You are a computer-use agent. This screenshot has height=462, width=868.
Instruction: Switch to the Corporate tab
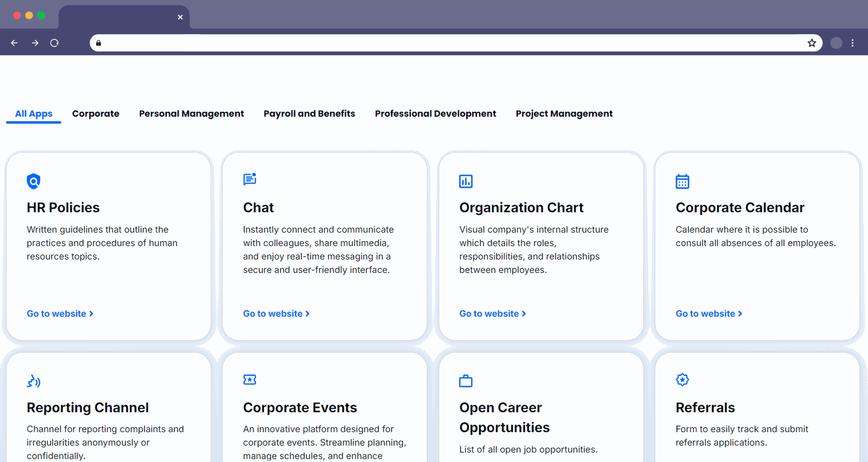coord(95,114)
